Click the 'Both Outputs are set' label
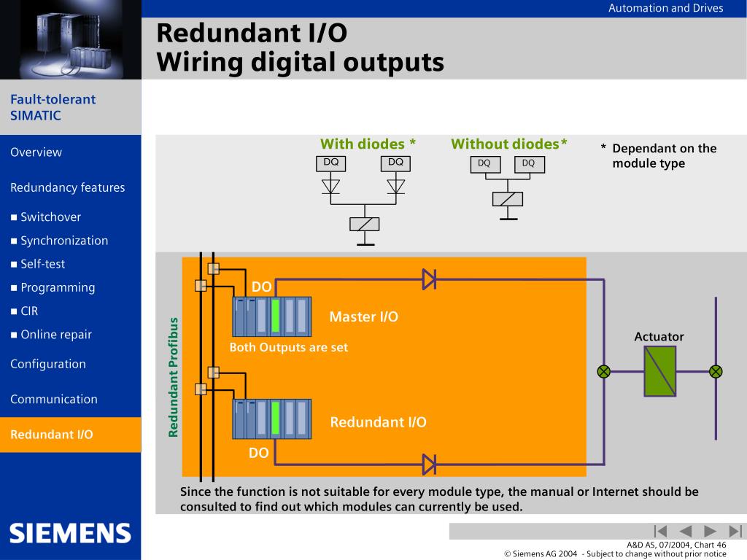 tap(289, 348)
